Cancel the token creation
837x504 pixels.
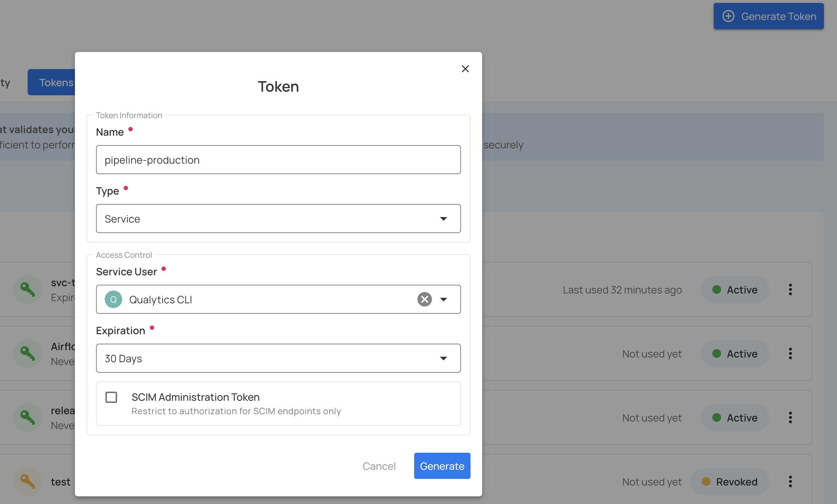pyautogui.click(x=379, y=466)
